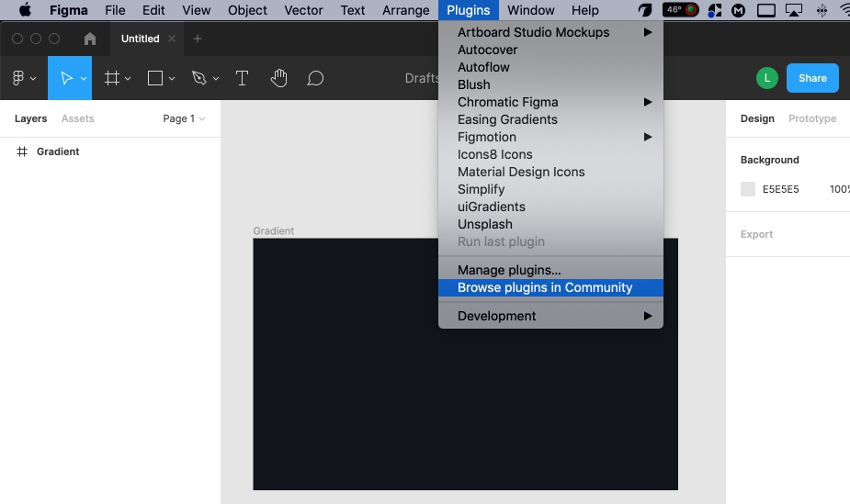
Task: Close the Plugins menu
Action: (469, 10)
